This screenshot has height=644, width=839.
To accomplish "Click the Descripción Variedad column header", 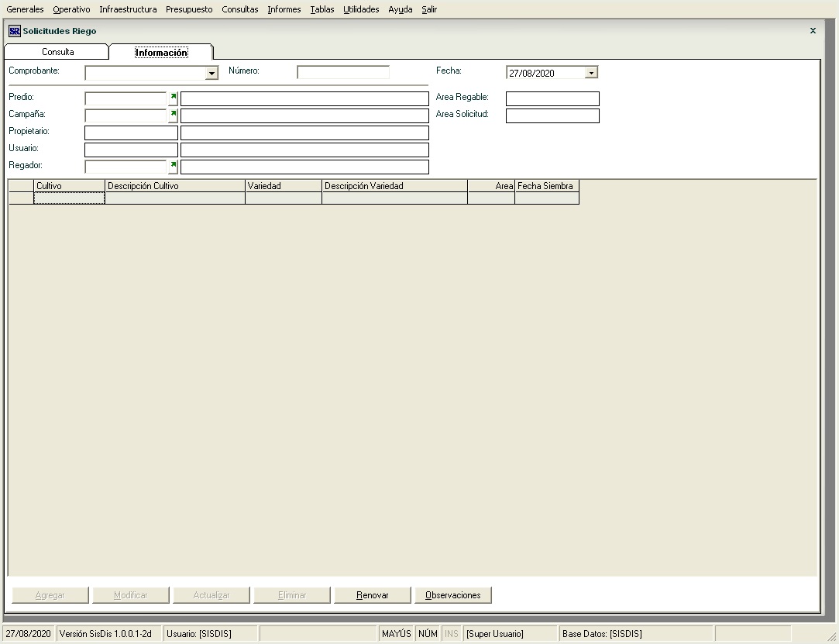I will [394, 186].
